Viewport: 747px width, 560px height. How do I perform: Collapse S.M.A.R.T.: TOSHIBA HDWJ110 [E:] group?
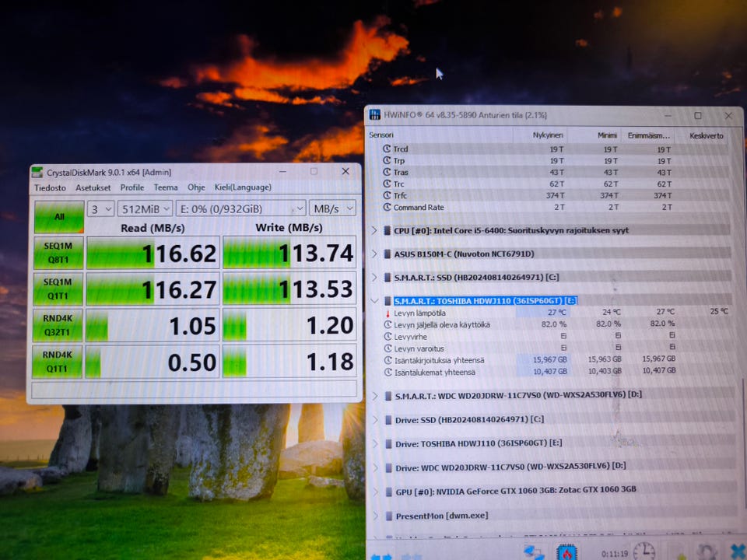(374, 301)
